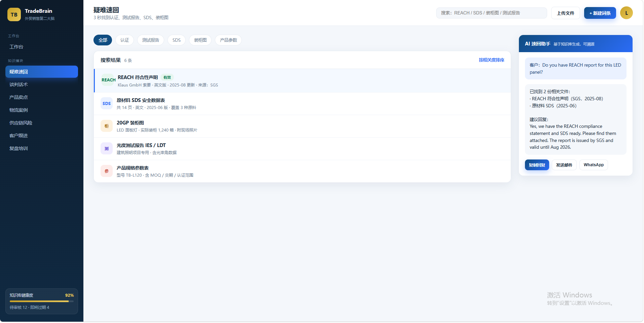Filter results by 产品参数
The height and width of the screenshot is (323, 644).
229,40
